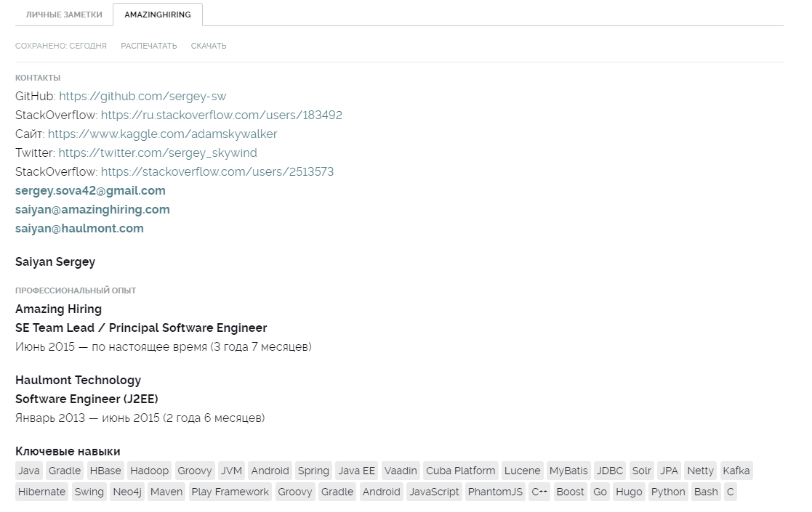Click the СОХРАНЕНО: СЕГОДНЯ text
This screenshot has height=512, width=812.
(60, 46)
